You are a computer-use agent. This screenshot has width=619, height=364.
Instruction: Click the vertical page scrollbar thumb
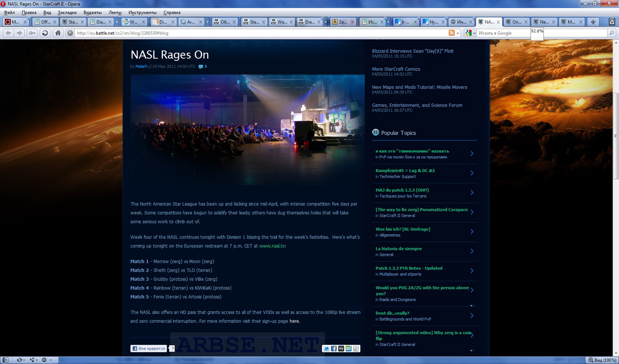pyautogui.click(x=615, y=136)
